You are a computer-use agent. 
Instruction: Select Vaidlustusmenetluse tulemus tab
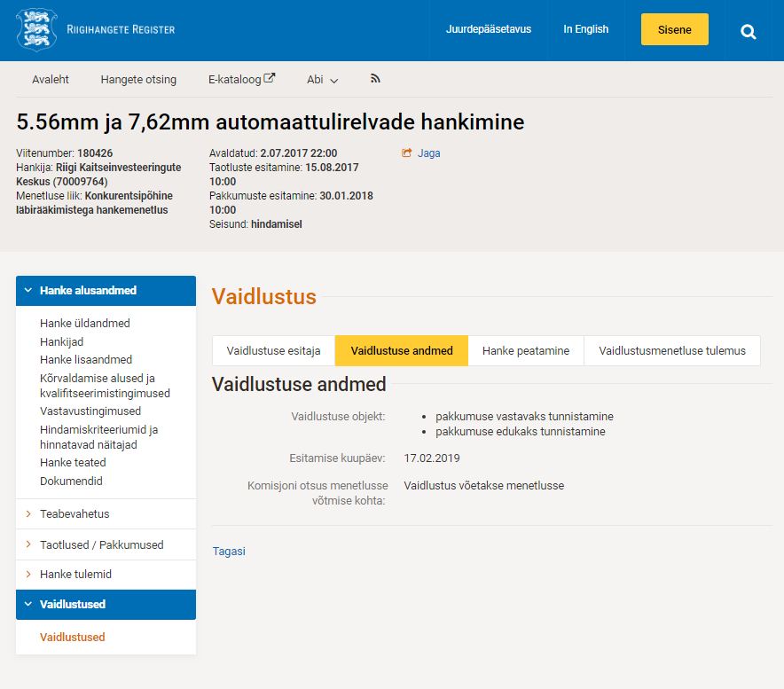[x=671, y=351]
